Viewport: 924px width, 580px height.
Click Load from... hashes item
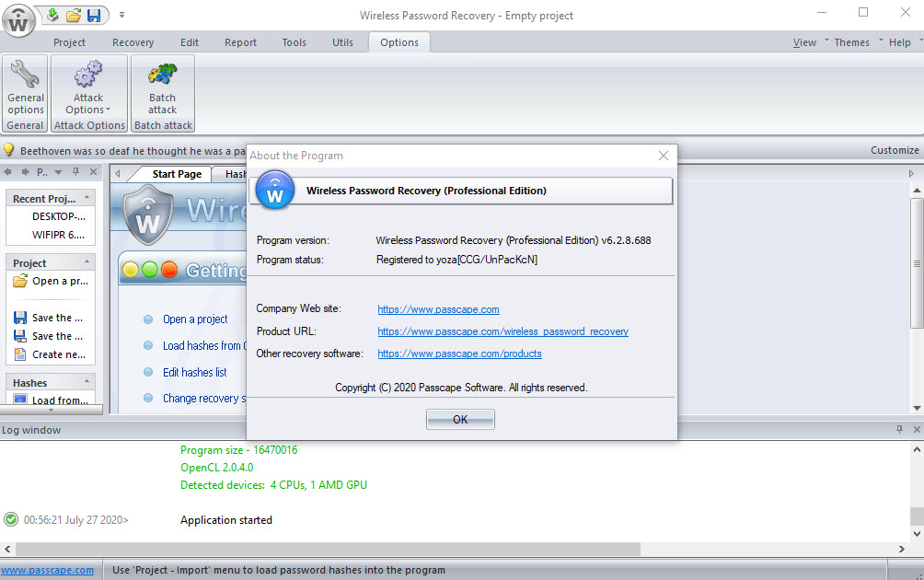click(x=52, y=400)
